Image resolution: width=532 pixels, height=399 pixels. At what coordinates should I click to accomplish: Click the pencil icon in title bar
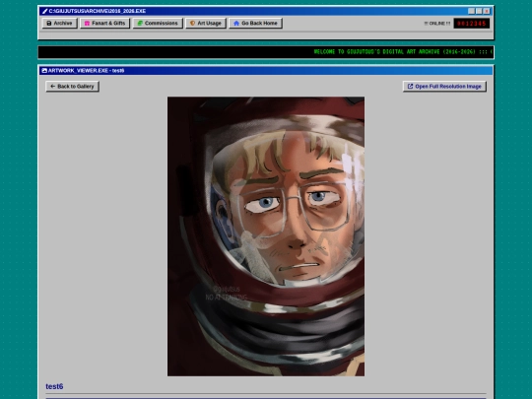[44, 11]
